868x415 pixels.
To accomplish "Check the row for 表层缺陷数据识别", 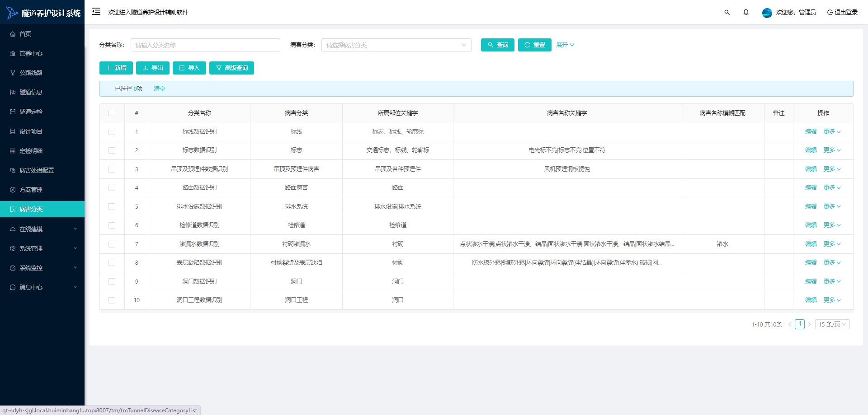I will click(112, 263).
